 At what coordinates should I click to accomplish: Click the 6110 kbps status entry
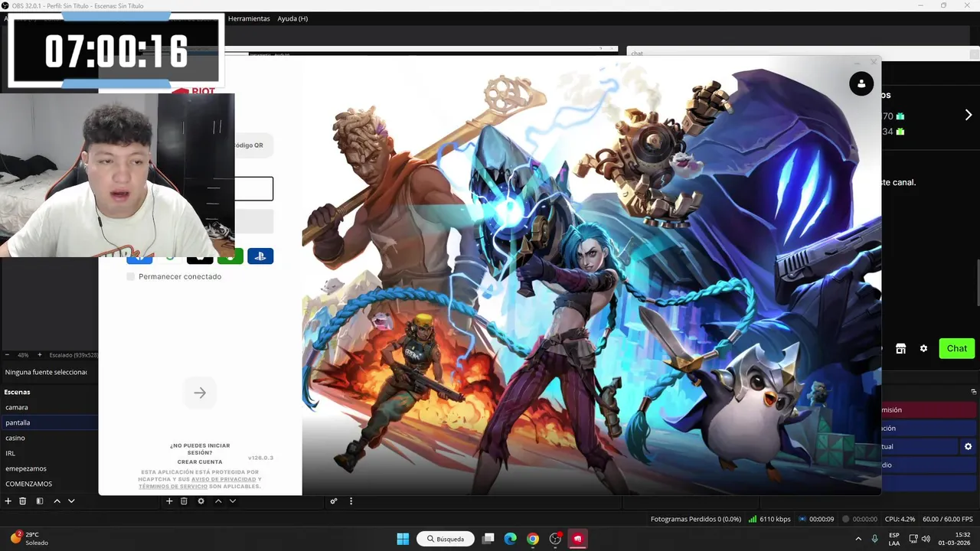click(769, 519)
